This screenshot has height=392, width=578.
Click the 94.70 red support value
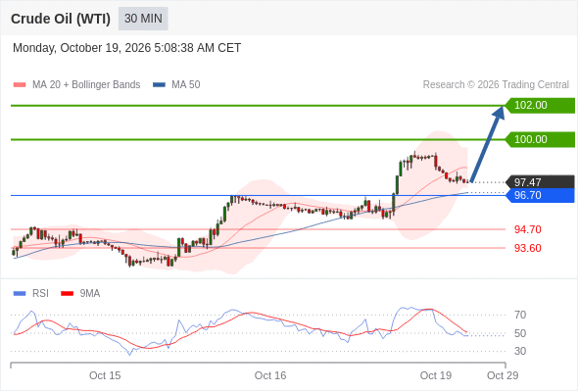coord(528,229)
